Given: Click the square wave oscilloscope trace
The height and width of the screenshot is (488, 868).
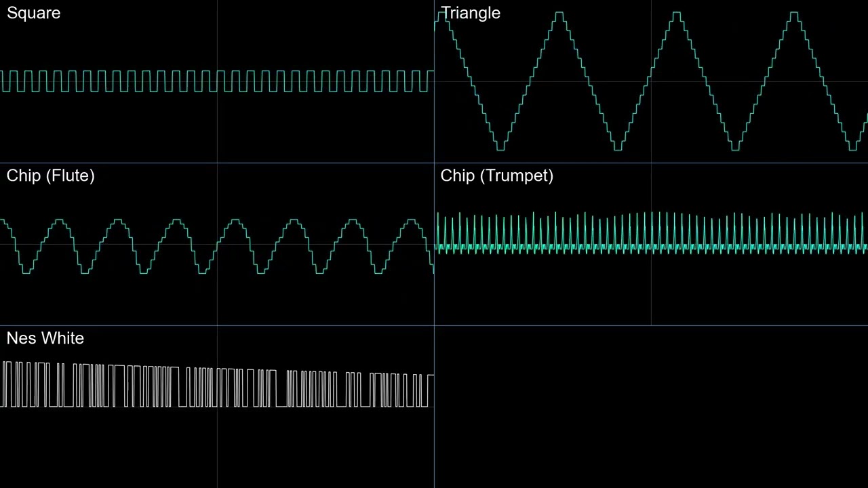Looking at the screenshot, I should click(217, 81).
